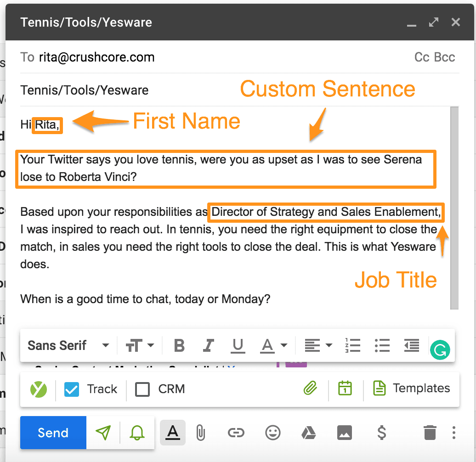
Task: Discard draft with the trash icon
Action: (x=430, y=433)
